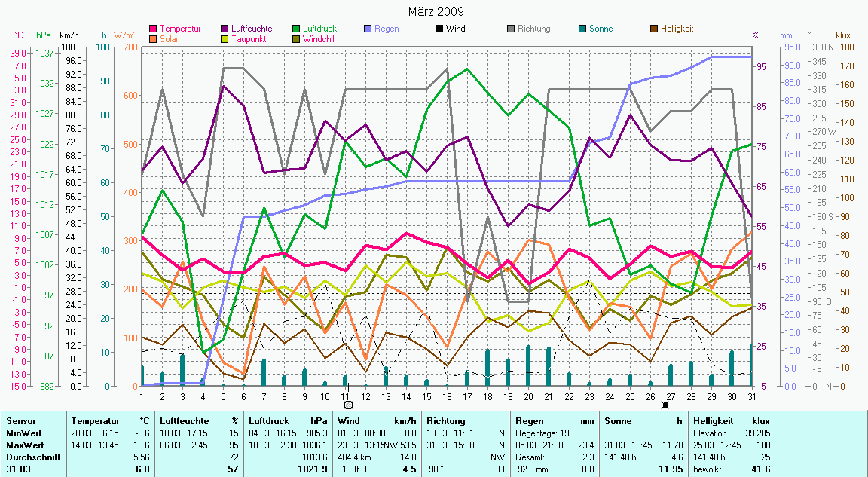Click the gray Richtung legend swatch
Viewport: 868px width, 477px height.
[510, 29]
